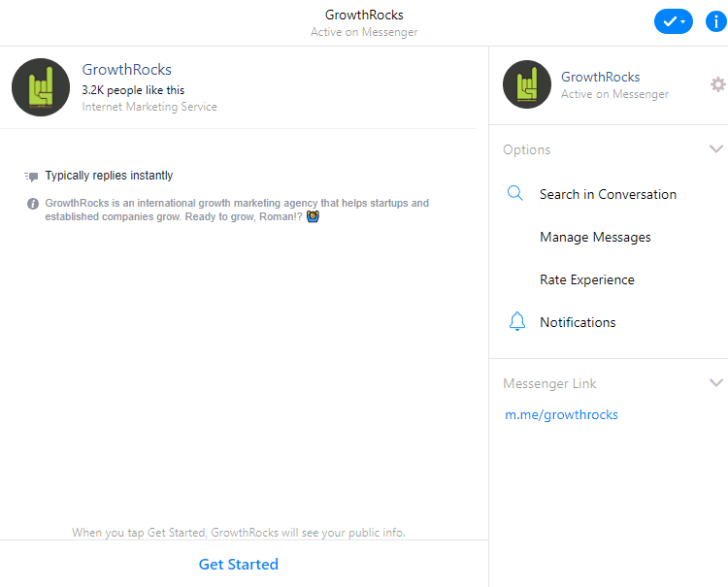The width and height of the screenshot is (728, 587).
Task: Click the Options section header label
Action: (526, 149)
